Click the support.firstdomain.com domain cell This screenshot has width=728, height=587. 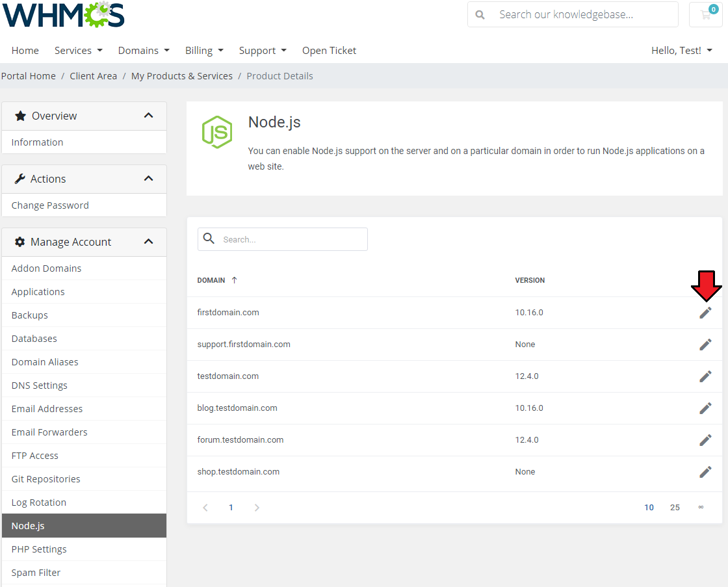(244, 345)
